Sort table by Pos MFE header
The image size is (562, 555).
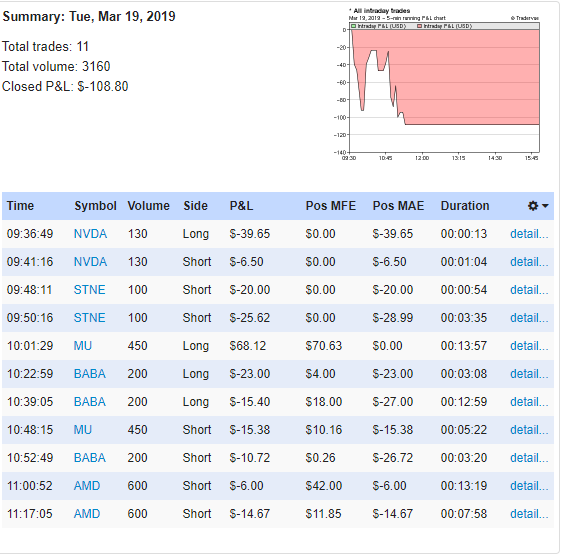[x=330, y=206]
